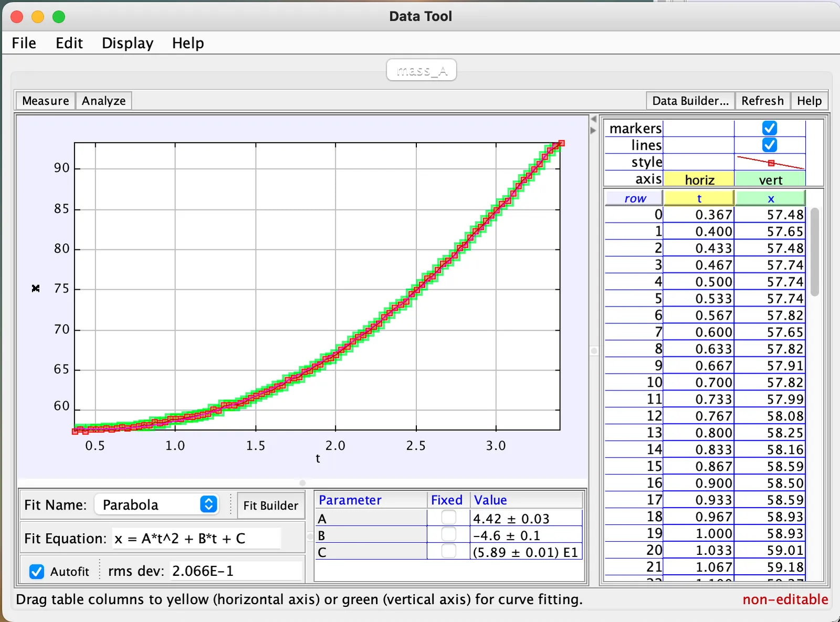The image size is (840, 622).
Task: Click row number 15 in table
Action: [634, 467]
